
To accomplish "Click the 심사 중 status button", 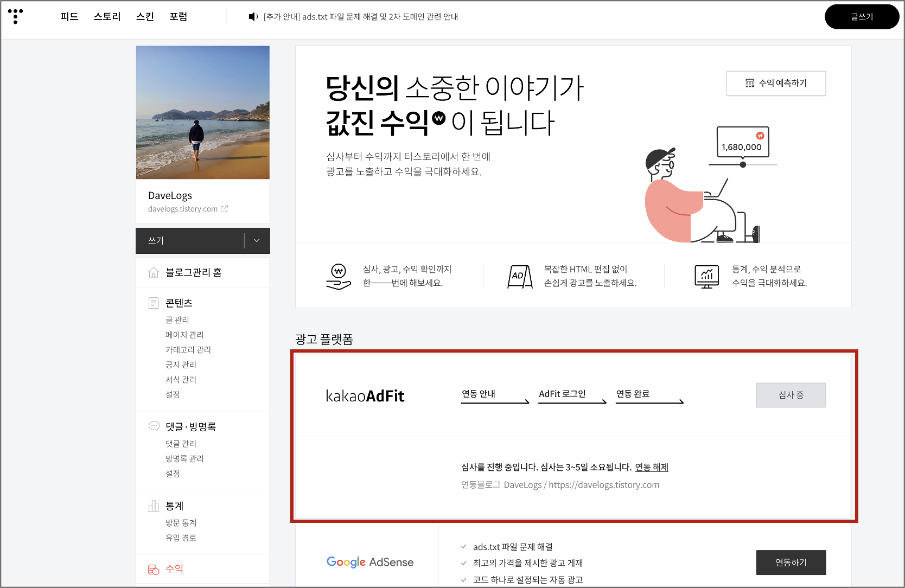I will click(x=791, y=395).
